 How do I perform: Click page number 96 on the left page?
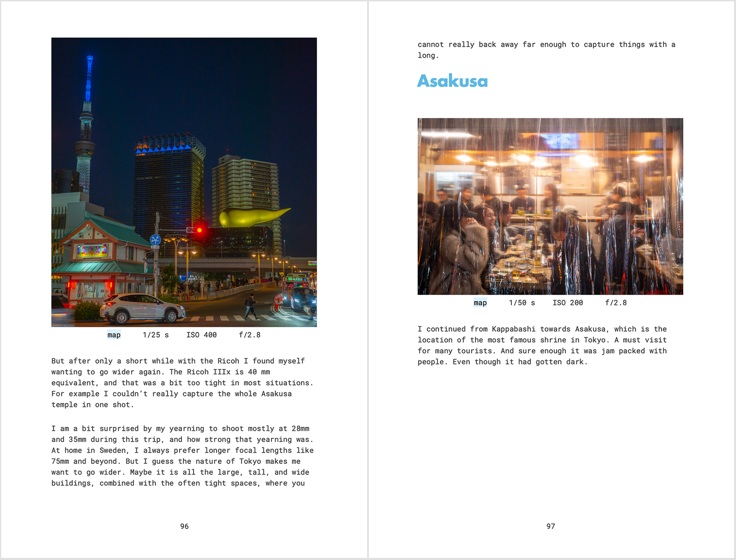coord(184,526)
